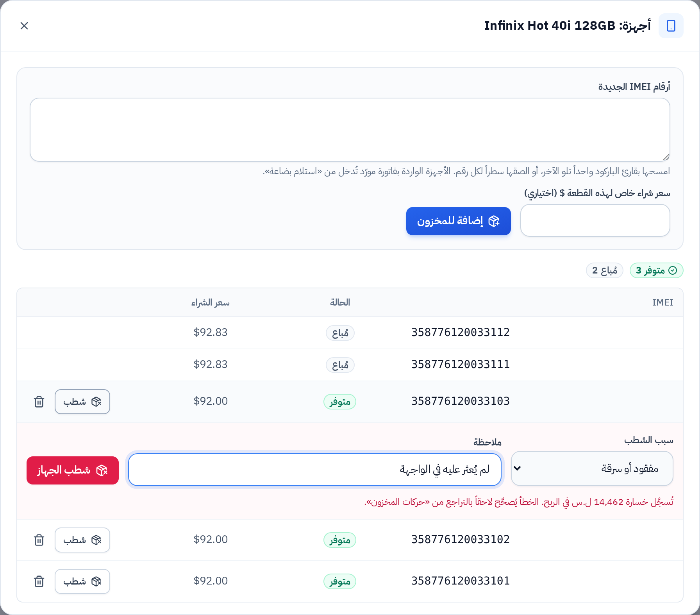The height and width of the screenshot is (615, 700).
Task: Click شطب button for IMEI 358776120033101
Action: (82, 581)
